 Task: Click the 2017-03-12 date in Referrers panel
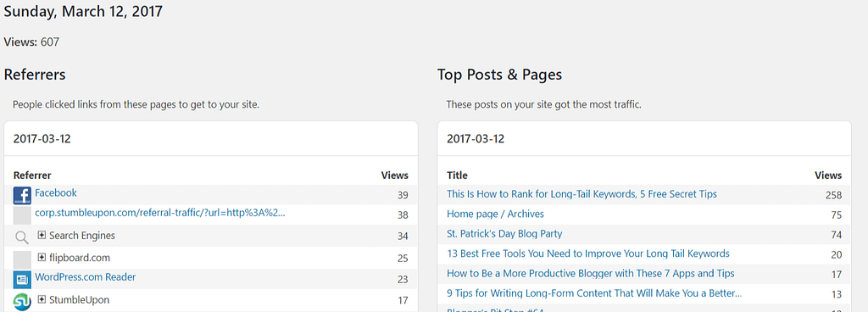[42, 139]
